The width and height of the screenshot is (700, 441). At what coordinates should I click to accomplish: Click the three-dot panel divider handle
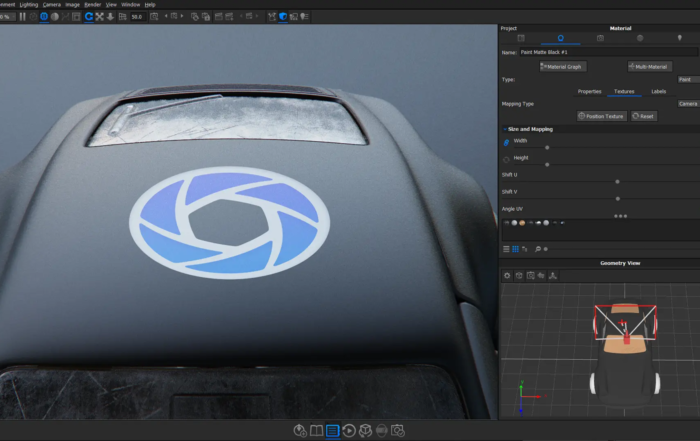coord(621,216)
